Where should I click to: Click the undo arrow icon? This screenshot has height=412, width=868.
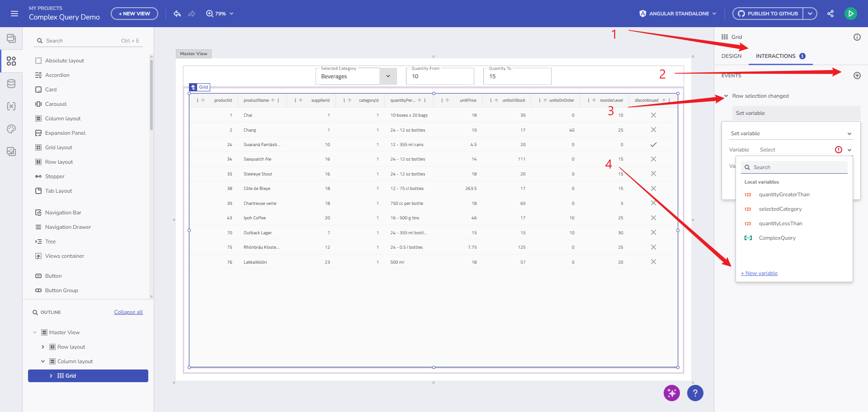click(177, 14)
